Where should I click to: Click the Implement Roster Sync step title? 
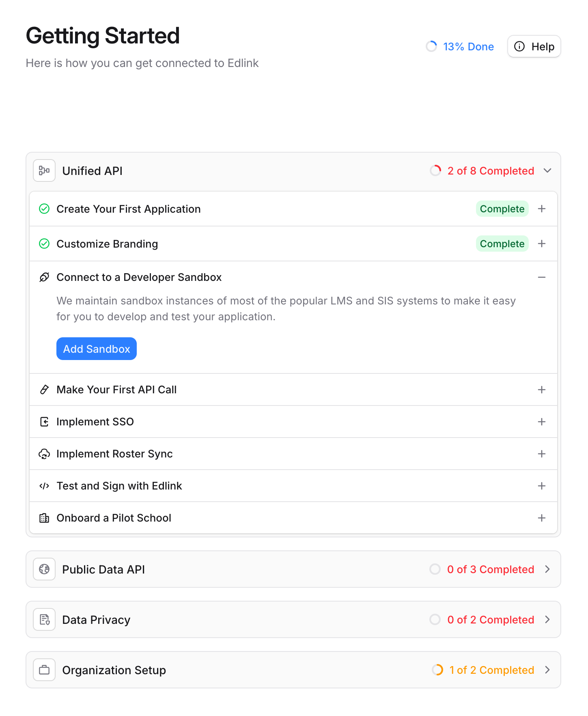coord(114,454)
